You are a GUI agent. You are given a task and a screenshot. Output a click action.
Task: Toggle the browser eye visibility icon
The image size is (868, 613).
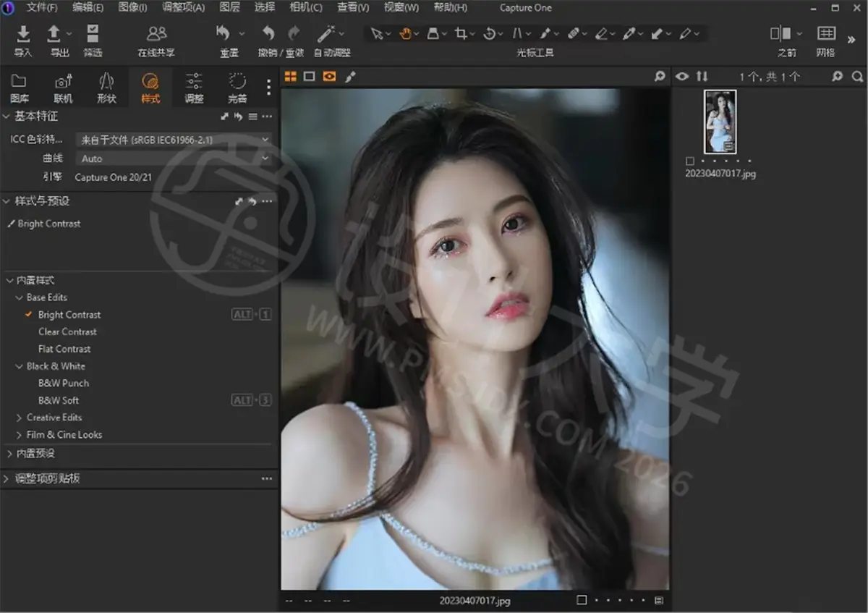[x=681, y=76]
